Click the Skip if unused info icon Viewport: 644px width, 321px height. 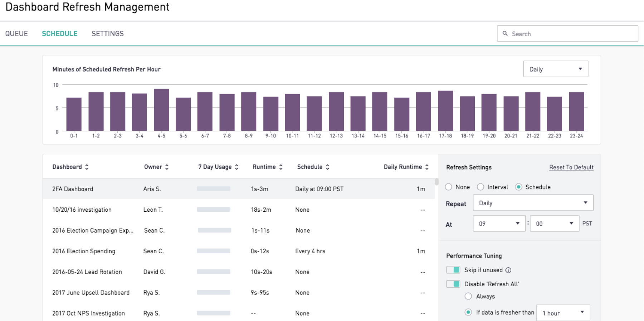(x=508, y=270)
